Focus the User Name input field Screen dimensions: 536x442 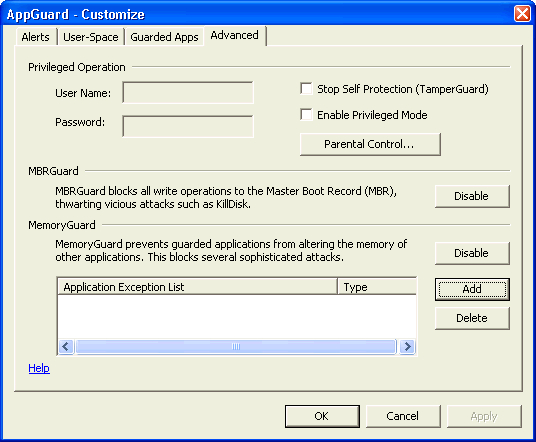coord(188,93)
